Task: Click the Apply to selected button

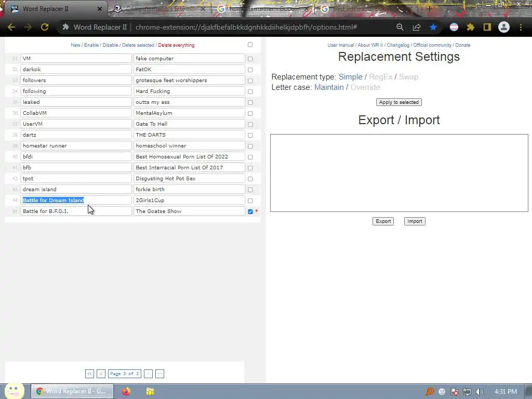Action: pyautogui.click(x=398, y=102)
